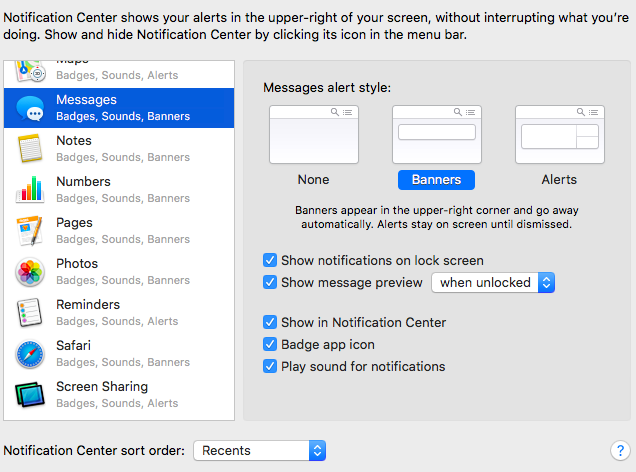Click Messages subtitle Badges, Sounds, Banners
This screenshot has height=472, width=636.
(123, 116)
